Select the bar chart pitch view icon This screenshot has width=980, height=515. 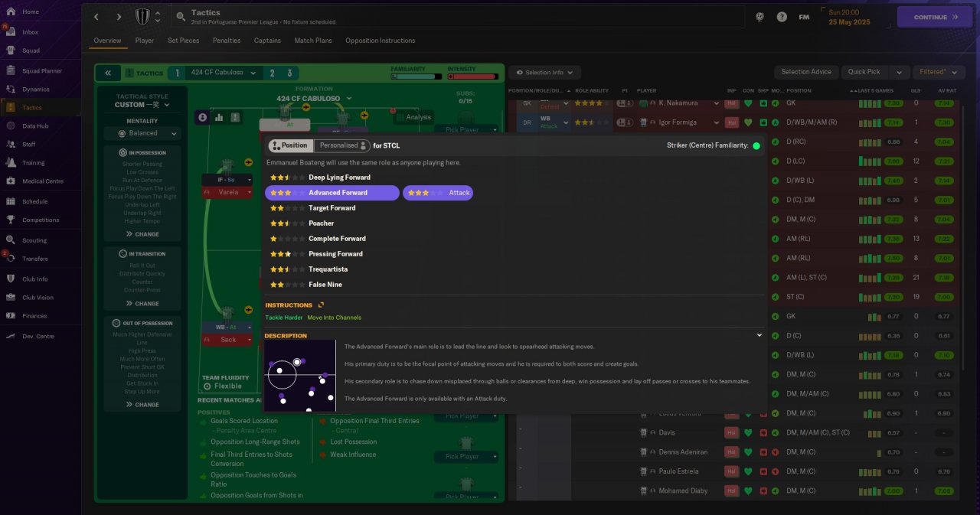(219, 117)
